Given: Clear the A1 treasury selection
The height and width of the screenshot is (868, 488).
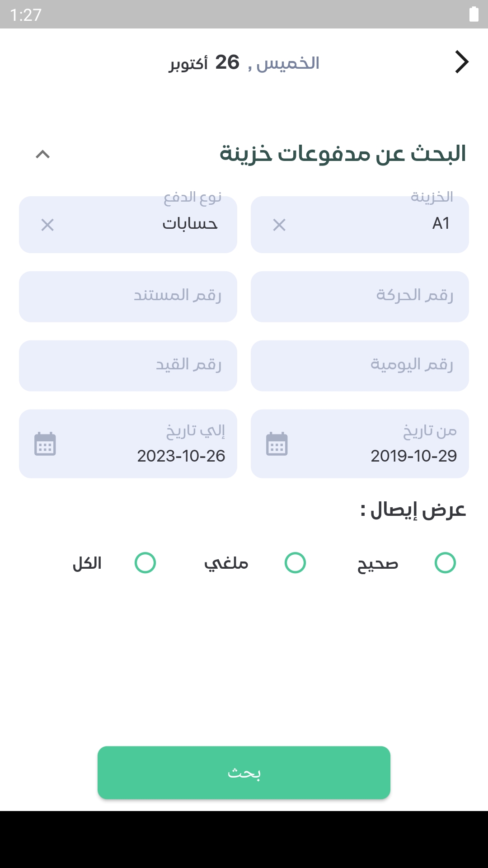Looking at the screenshot, I should click(x=279, y=225).
